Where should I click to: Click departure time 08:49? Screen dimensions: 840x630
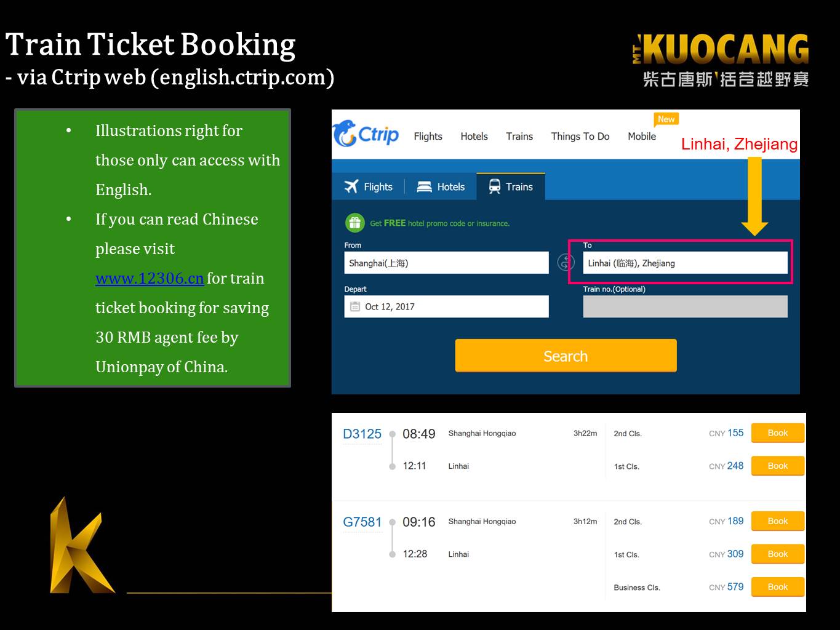[x=418, y=434]
